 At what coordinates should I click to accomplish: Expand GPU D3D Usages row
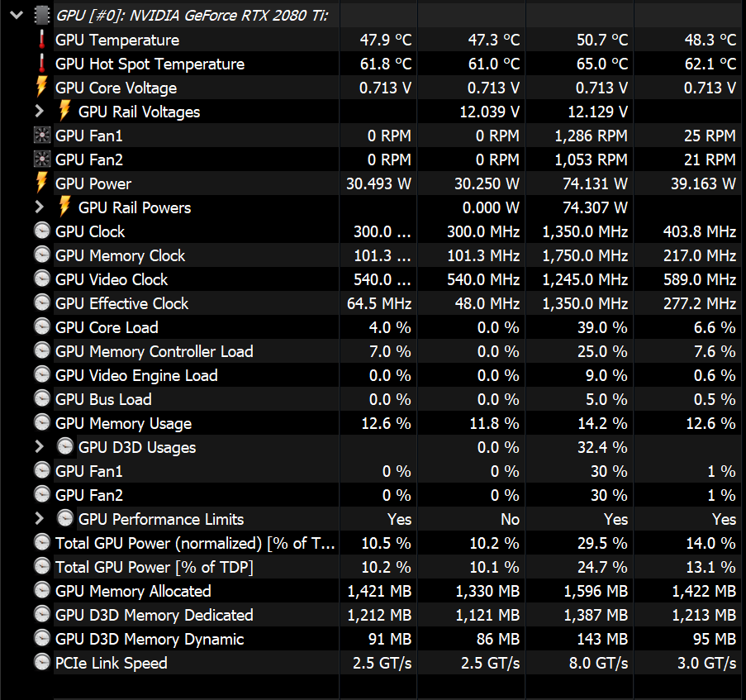tap(40, 446)
